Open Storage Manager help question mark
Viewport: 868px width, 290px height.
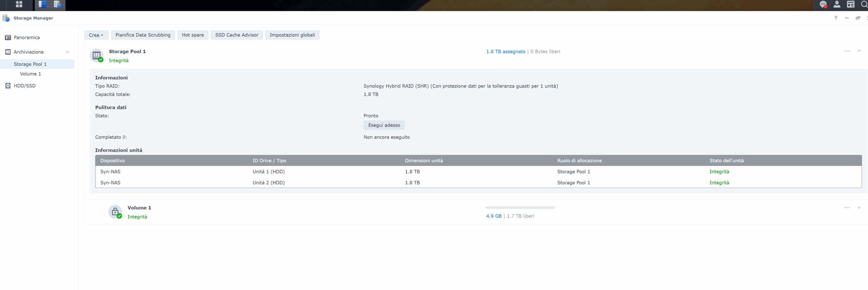click(x=836, y=18)
